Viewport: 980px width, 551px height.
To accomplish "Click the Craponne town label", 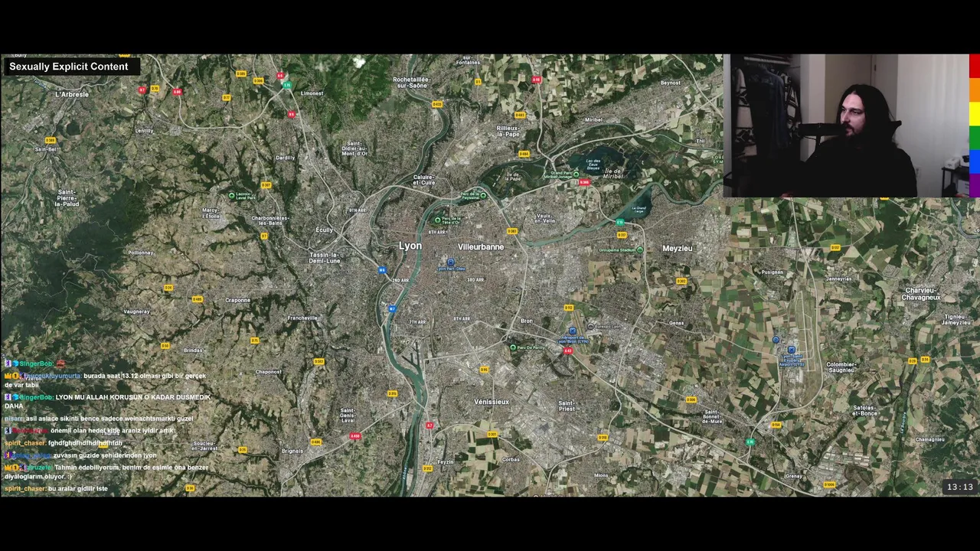I will (237, 300).
